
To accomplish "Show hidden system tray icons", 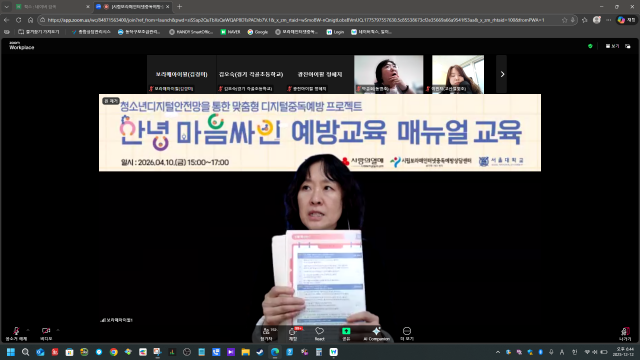I will point(498,352).
